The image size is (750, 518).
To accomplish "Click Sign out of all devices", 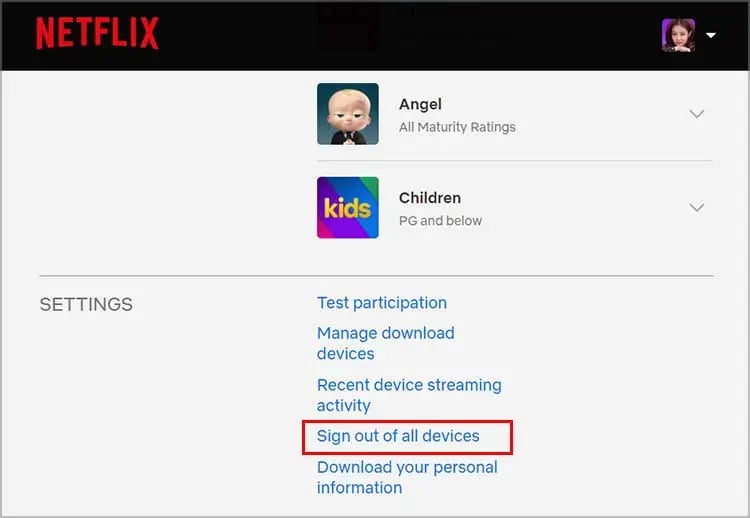I will [x=398, y=436].
